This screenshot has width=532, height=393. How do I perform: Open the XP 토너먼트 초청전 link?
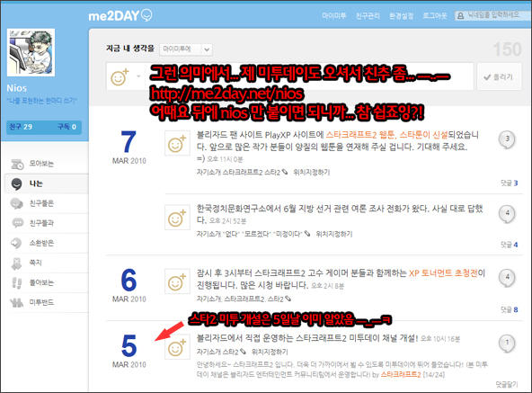point(443,273)
